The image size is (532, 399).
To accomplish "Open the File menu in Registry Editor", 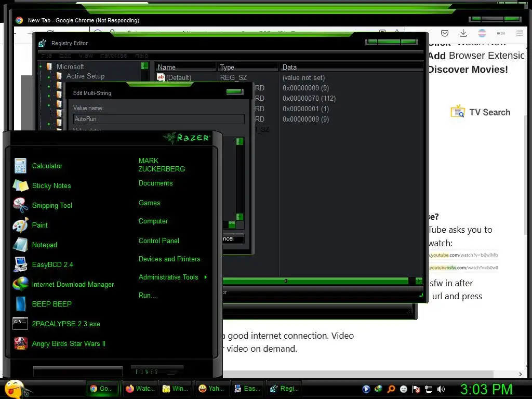I will [47, 55].
